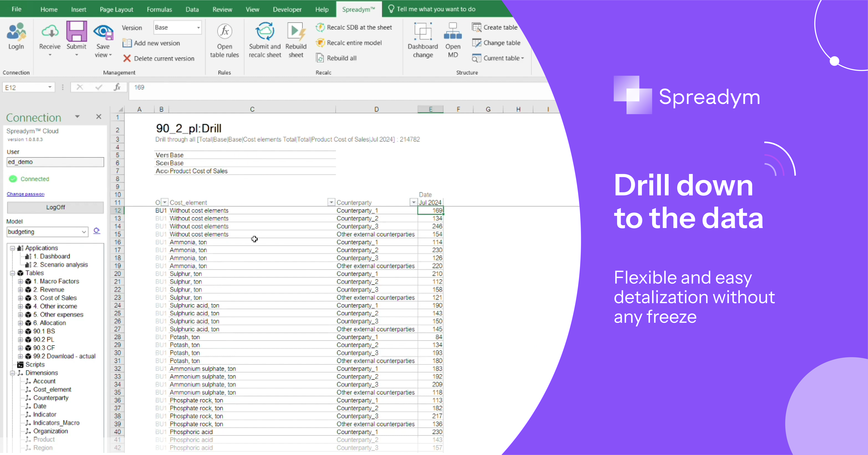Click Delete current version icon
This screenshot has width=868, height=455.
tap(127, 58)
